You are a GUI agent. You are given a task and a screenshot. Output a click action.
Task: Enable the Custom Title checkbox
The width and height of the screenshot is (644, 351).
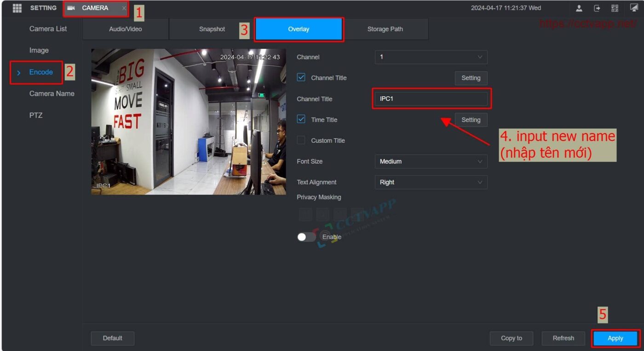[x=301, y=140]
